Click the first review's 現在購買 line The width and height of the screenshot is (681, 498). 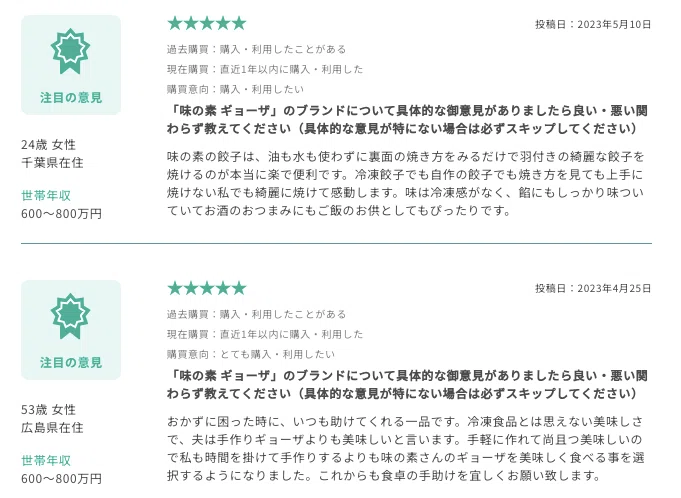[265, 69]
